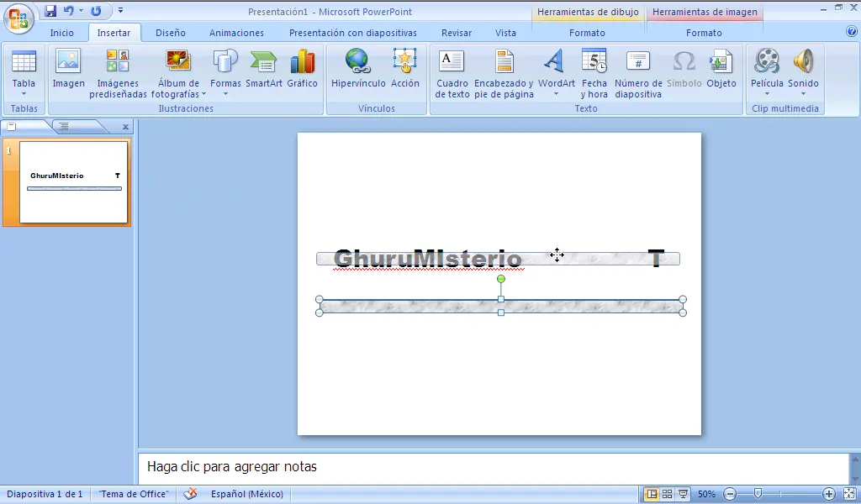Click the zoom slider handle
This screenshot has height=504, width=861.
coord(758,494)
